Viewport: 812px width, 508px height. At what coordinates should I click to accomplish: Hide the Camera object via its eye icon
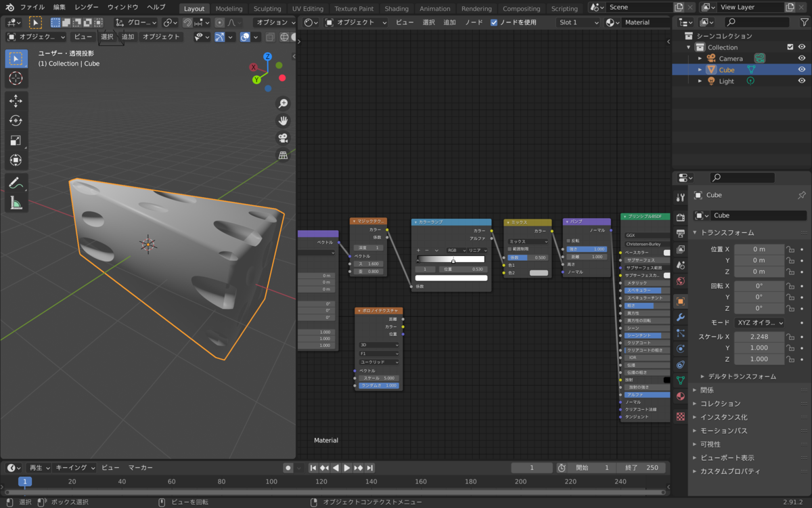(802, 58)
